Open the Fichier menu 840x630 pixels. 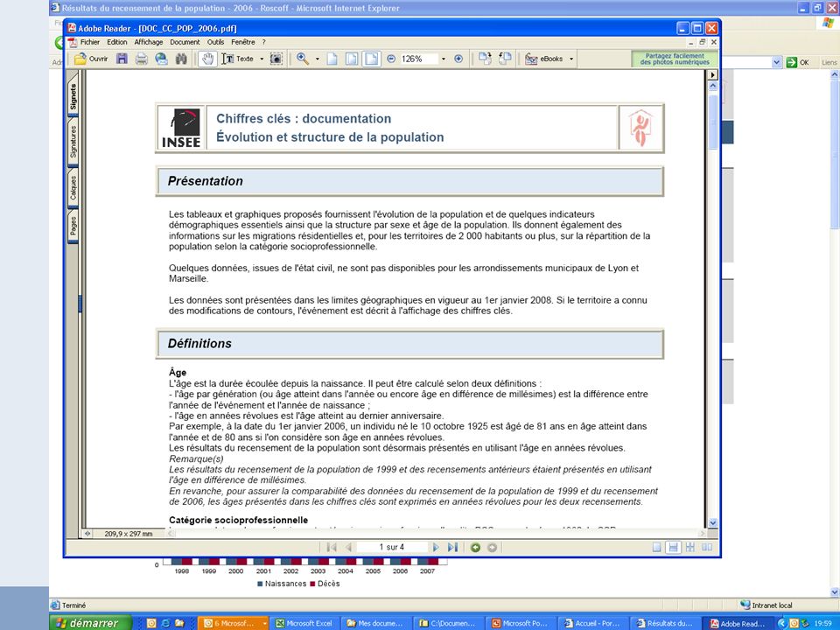pyautogui.click(x=90, y=42)
